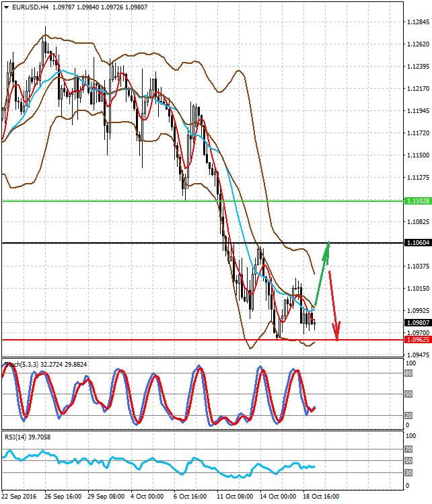Click the 1.11275 price axis value
The width and height of the screenshot is (432, 504).
pos(418,177)
